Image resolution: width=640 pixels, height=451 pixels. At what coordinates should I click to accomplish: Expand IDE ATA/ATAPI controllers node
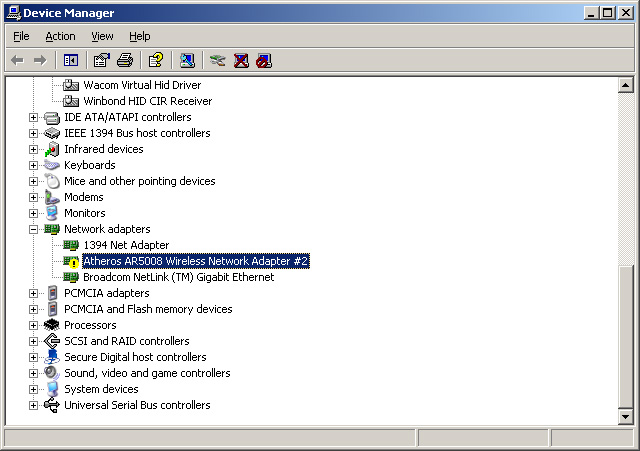pos(33,118)
